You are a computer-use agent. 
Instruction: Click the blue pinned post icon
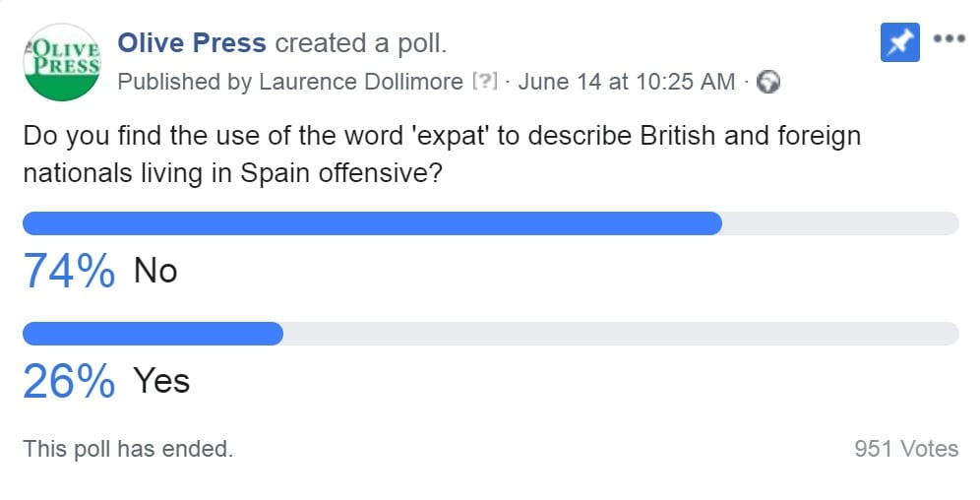tap(900, 42)
